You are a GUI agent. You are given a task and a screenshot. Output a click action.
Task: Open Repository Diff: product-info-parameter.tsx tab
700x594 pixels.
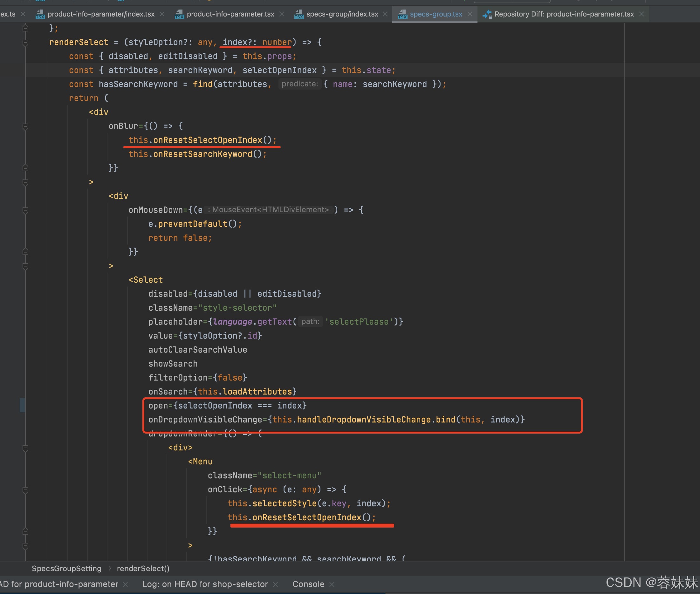564,14
